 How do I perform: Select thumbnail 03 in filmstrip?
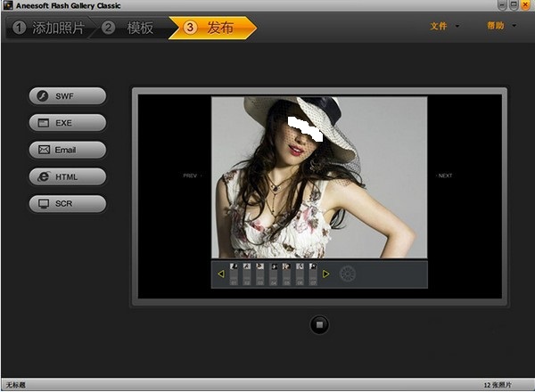click(260, 274)
